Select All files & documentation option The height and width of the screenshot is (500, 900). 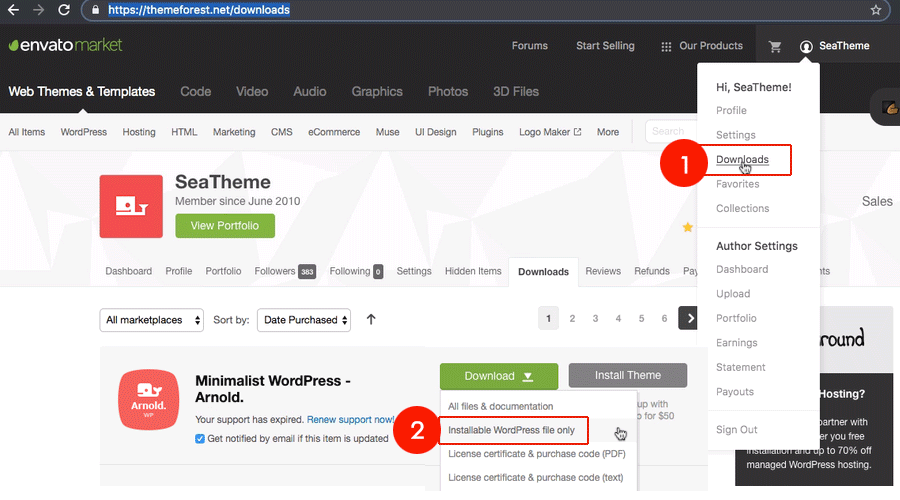[x=501, y=406]
